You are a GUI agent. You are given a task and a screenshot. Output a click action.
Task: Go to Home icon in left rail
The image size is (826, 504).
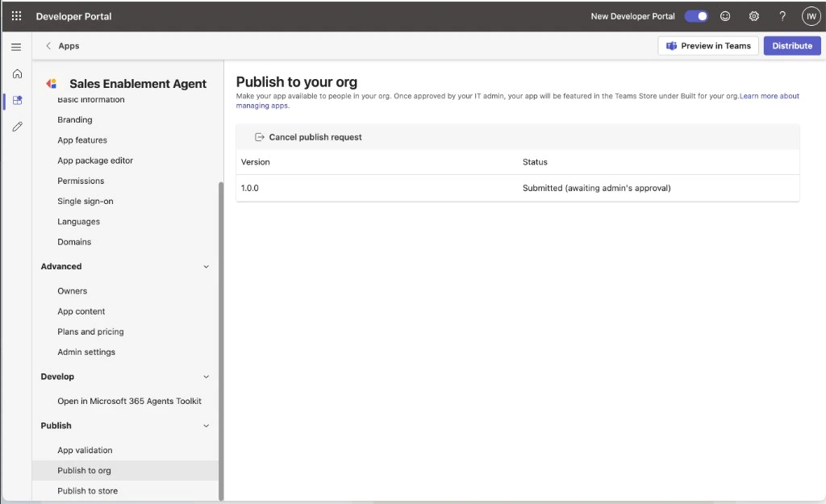(18, 73)
